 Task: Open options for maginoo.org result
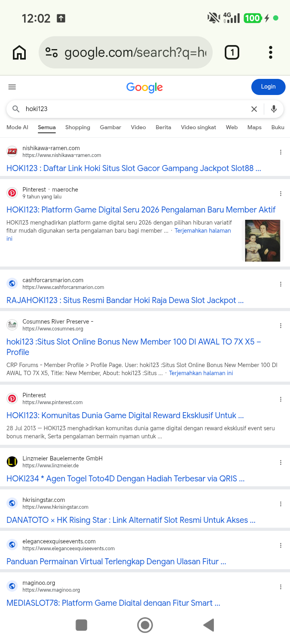[x=281, y=587]
